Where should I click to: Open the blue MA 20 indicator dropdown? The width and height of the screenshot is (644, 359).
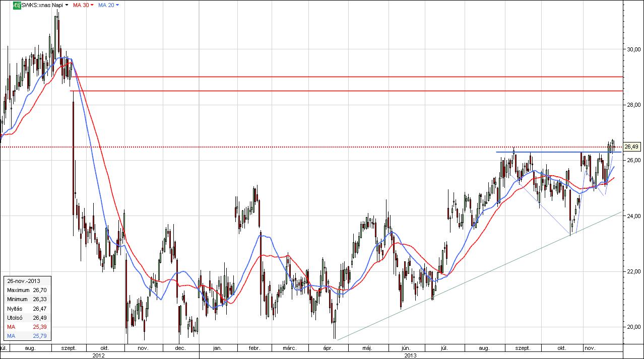point(117,5)
